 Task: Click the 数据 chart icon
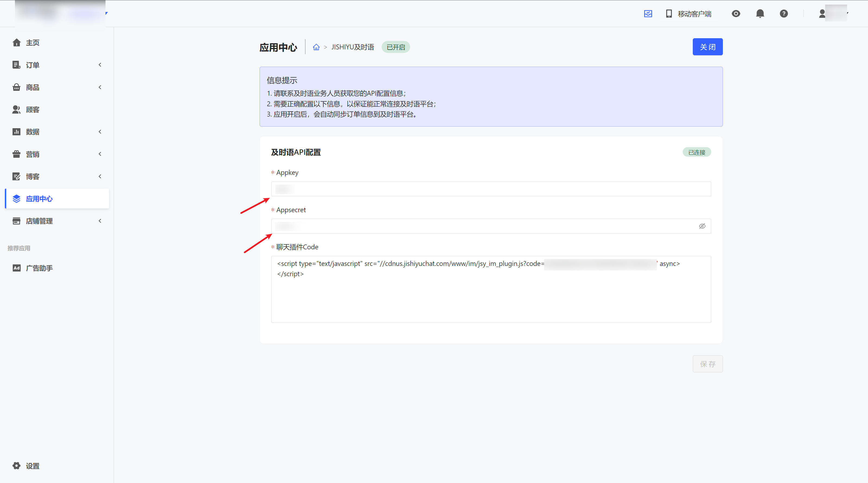tap(16, 132)
